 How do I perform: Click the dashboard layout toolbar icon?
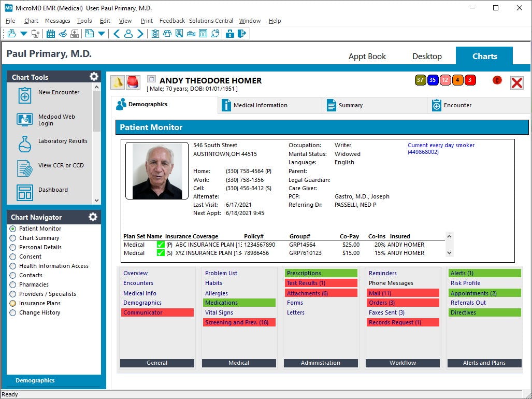click(x=203, y=34)
